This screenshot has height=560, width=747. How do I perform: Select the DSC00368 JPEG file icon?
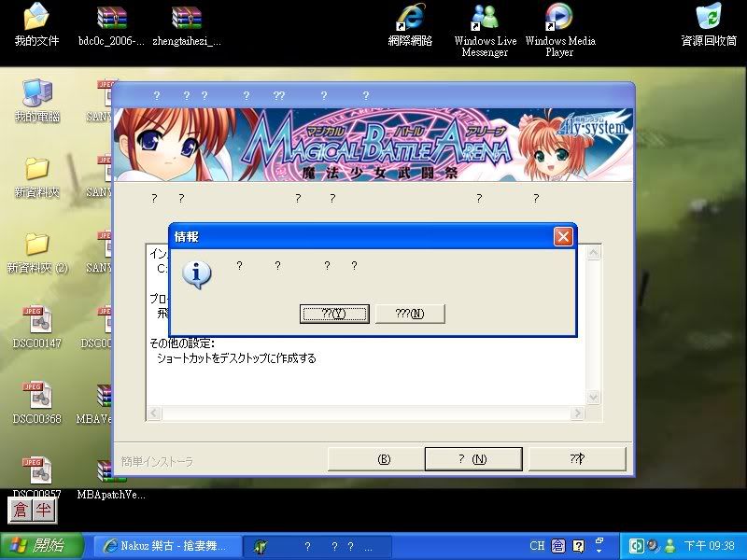37,403
